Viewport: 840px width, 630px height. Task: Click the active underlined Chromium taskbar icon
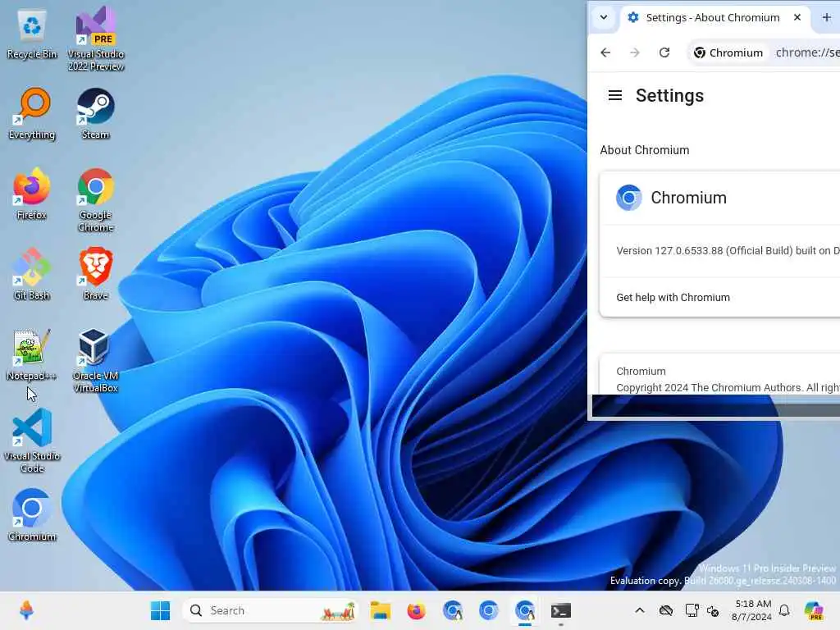pyautogui.click(x=524, y=610)
